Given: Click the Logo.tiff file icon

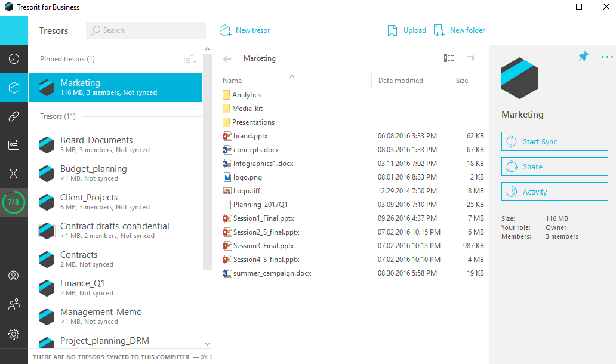Looking at the screenshot, I should pos(227,191).
